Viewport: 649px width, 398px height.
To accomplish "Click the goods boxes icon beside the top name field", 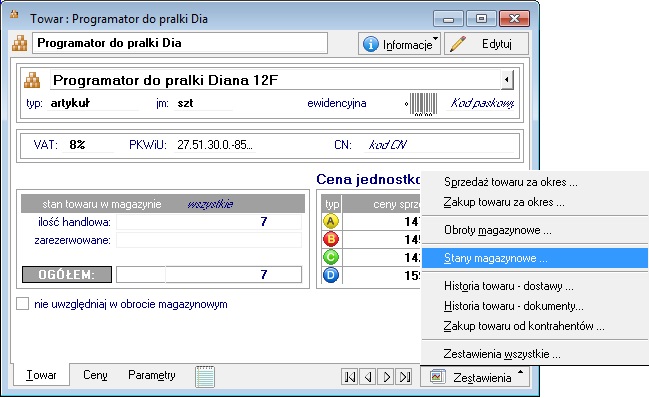I will 19,43.
